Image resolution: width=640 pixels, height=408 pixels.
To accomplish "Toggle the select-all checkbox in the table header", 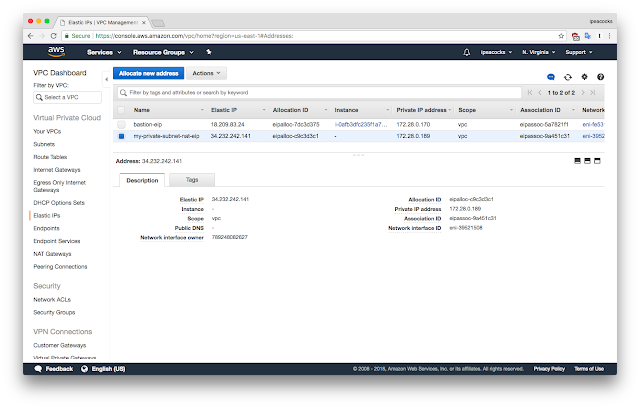I will click(x=121, y=110).
